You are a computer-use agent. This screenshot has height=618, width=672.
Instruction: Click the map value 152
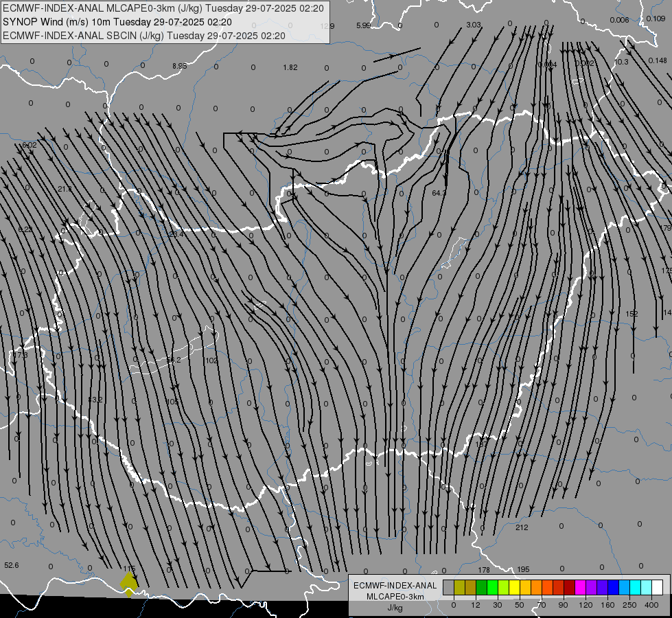pos(632,314)
